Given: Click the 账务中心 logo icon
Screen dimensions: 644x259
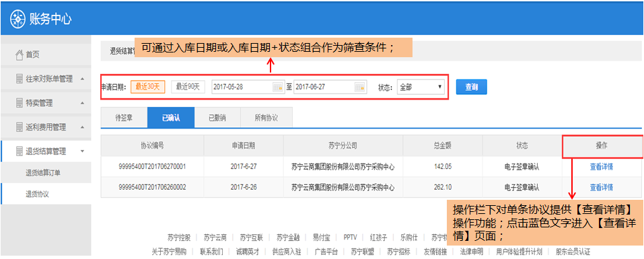Looking at the screenshot, I should (x=17, y=19).
